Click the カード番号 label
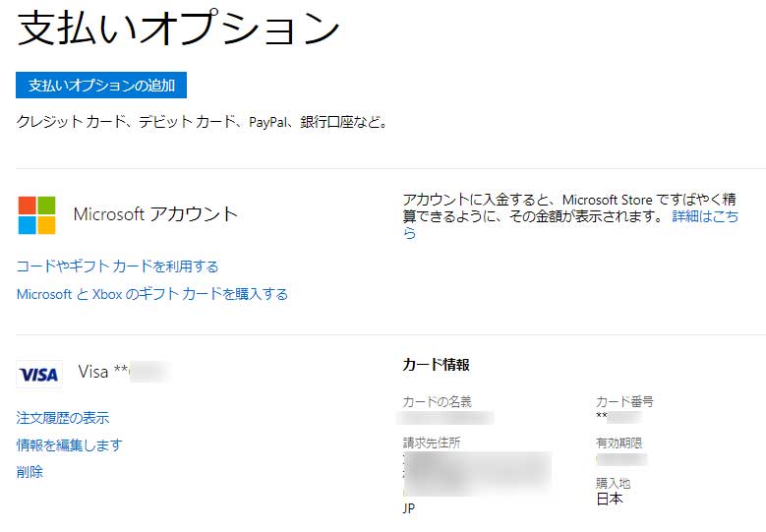The height and width of the screenshot is (532, 766). [624, 402]
